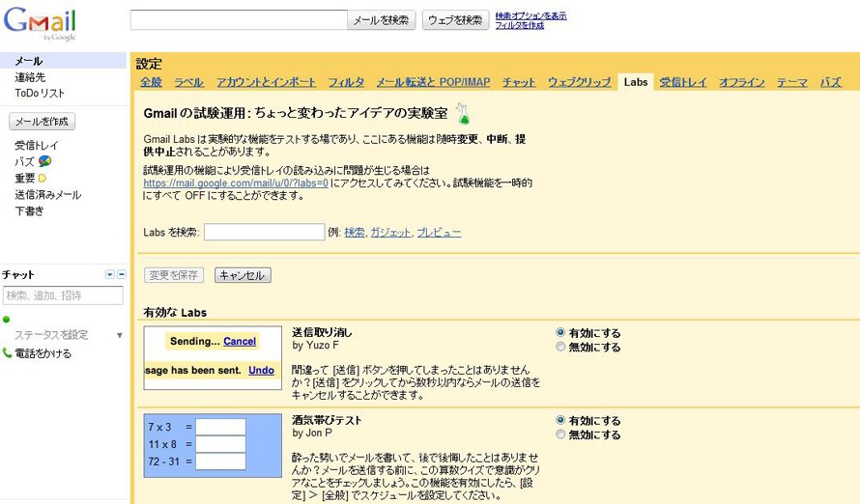
Task: Click the 有効な Labs section heading
Action: click(175, 312)
